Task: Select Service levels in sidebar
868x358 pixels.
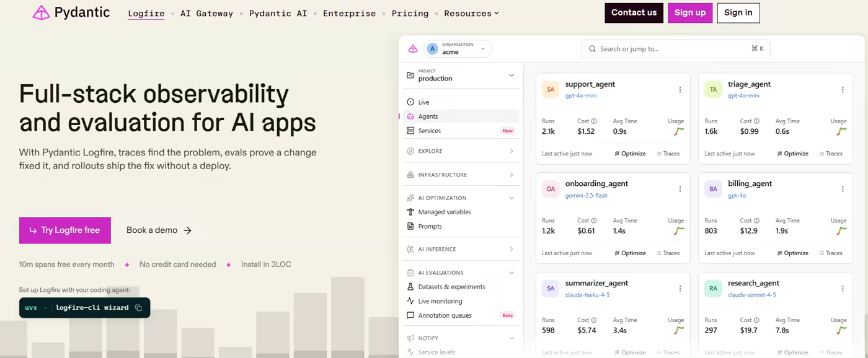Action: click(x=436, y=352)
